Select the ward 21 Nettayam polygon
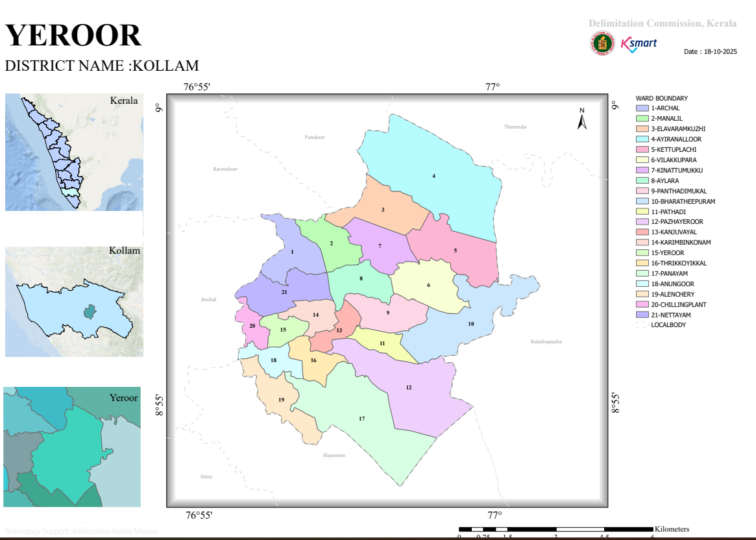This screenshot has height=540, width=756. coord(284,291)
